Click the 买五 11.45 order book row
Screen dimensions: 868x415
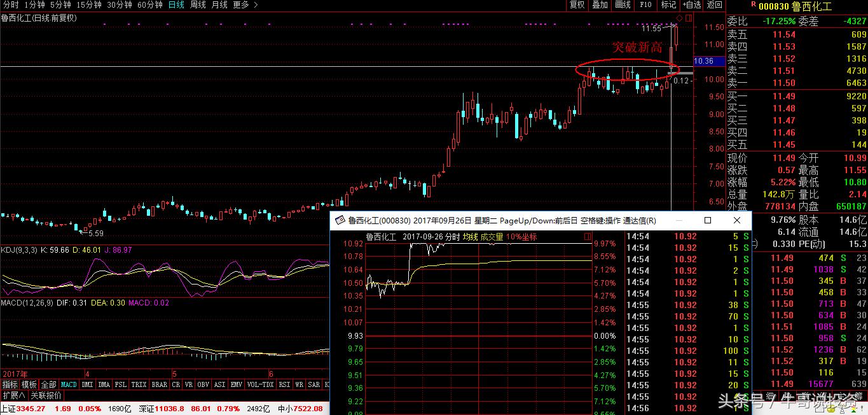coord(797,144)
